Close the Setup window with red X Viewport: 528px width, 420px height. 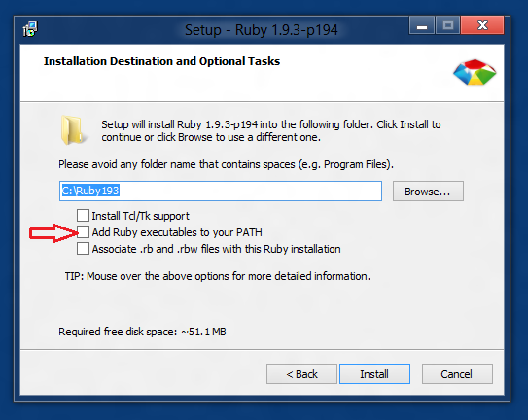(482, 25)
